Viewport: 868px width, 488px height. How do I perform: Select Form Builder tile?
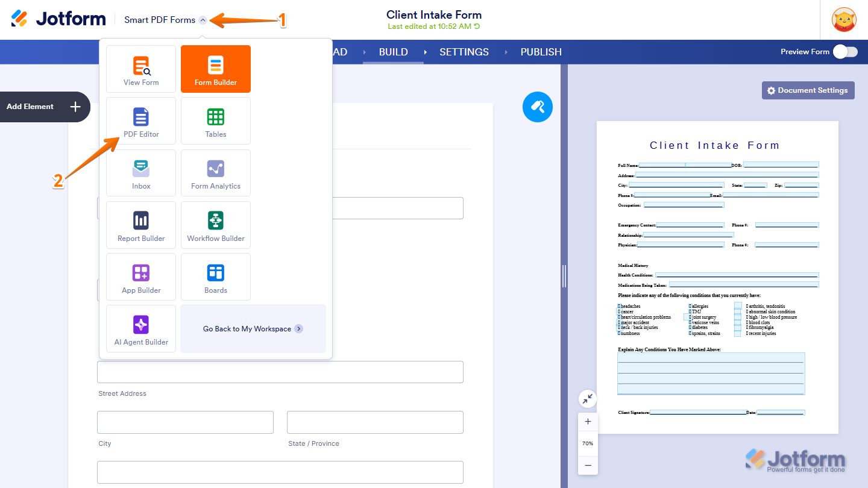coord(216,69)
